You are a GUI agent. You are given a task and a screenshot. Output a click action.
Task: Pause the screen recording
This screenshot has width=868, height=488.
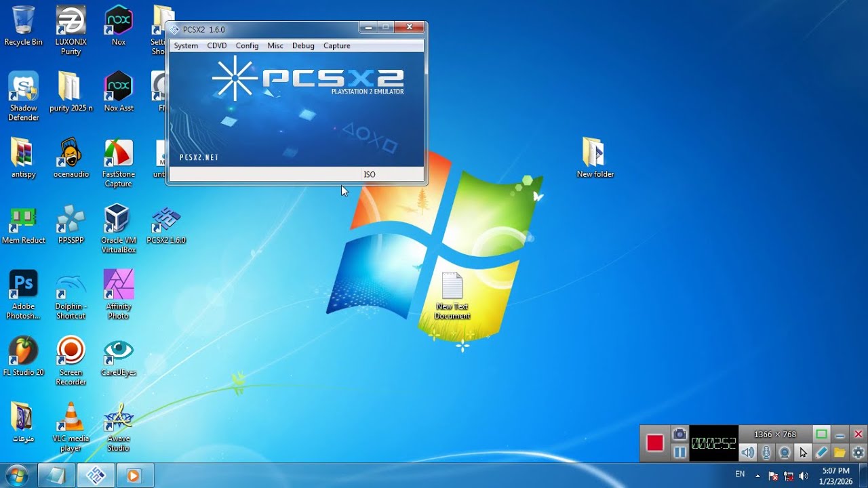[679, 453]
